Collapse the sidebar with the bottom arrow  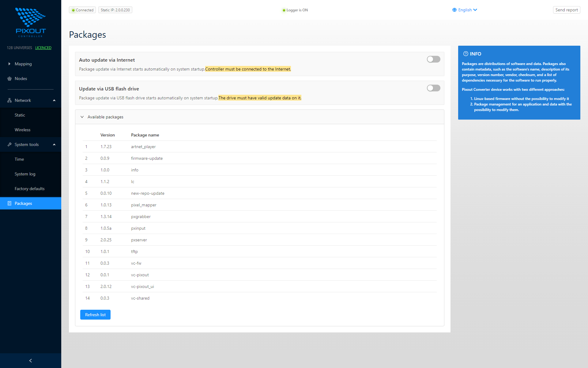tap(30, 360)
